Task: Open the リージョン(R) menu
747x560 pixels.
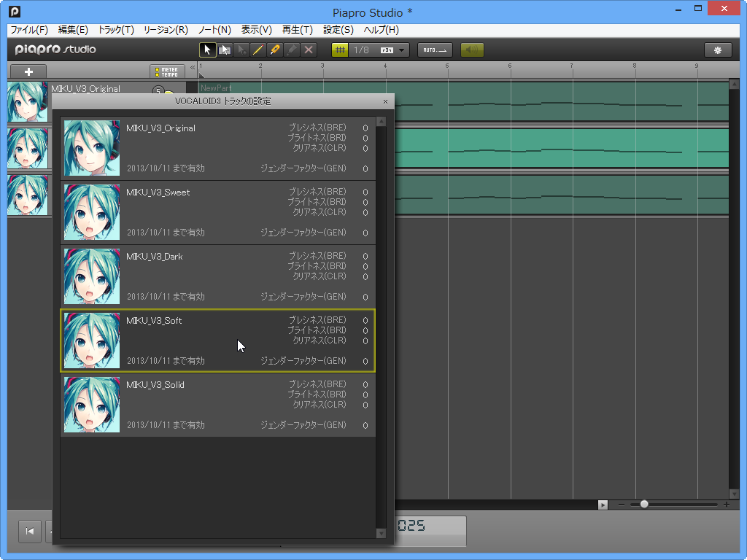Action: coord(166,30)
